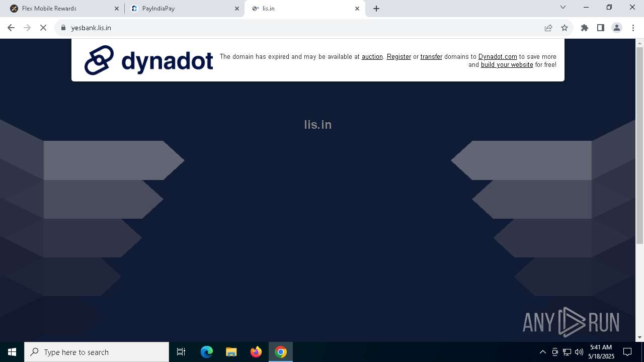Open the Windows Start menu
The image size is (644, 362).
pos(12,352)
